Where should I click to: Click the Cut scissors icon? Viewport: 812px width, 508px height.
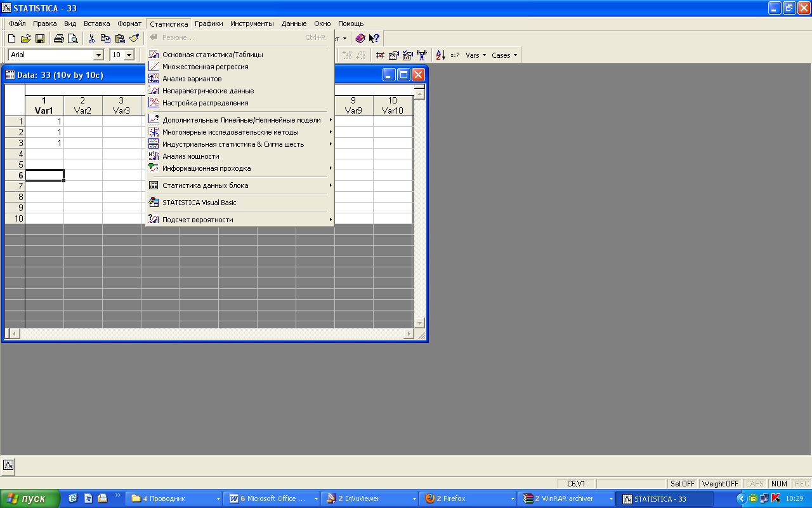92,39
